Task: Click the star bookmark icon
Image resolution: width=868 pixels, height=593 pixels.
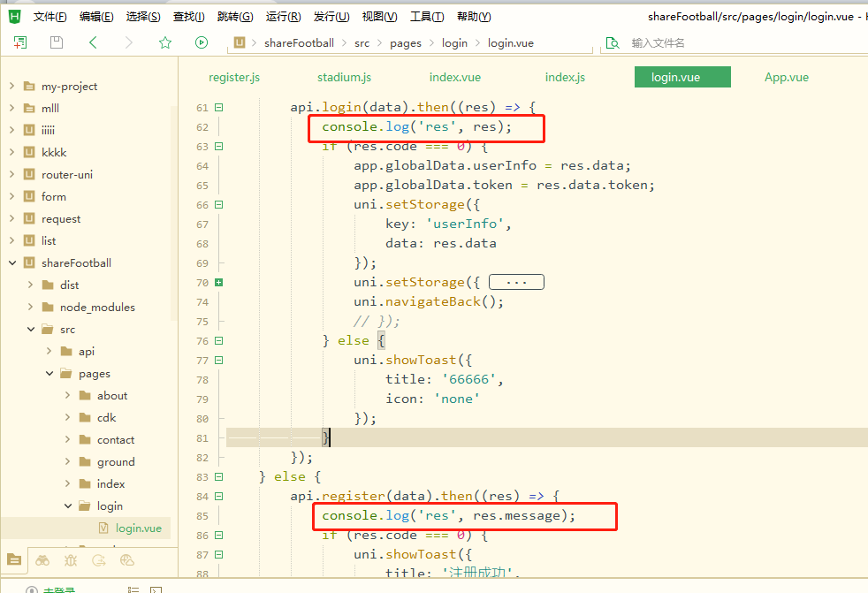Action: 164,42
